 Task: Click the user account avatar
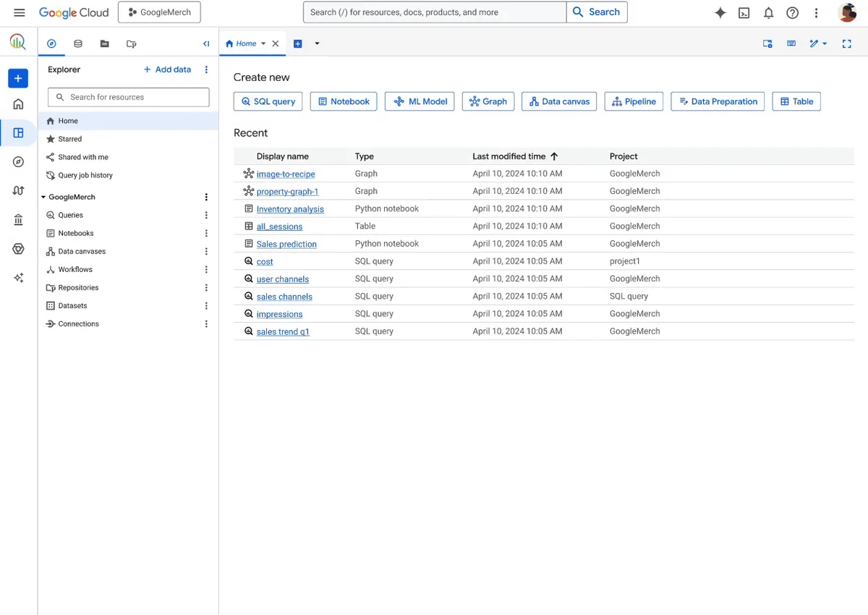[x=847, y=12]
